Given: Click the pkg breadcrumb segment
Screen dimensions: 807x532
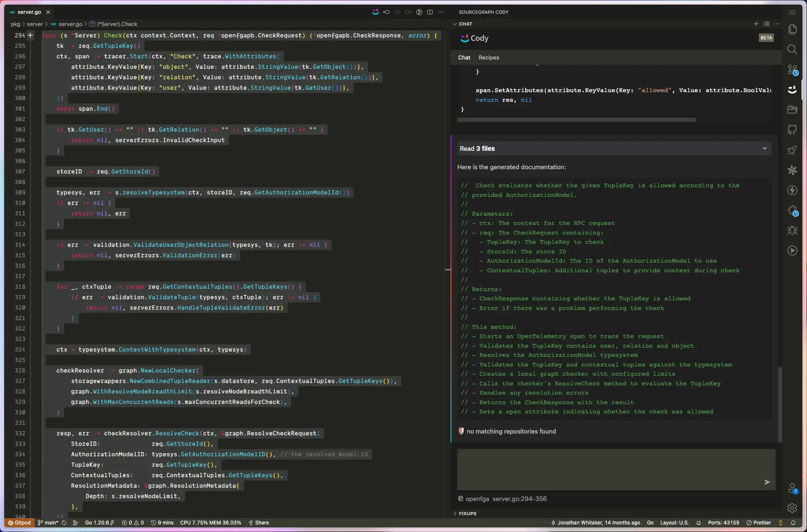Looking at the screenshot, I should [15, 24].
